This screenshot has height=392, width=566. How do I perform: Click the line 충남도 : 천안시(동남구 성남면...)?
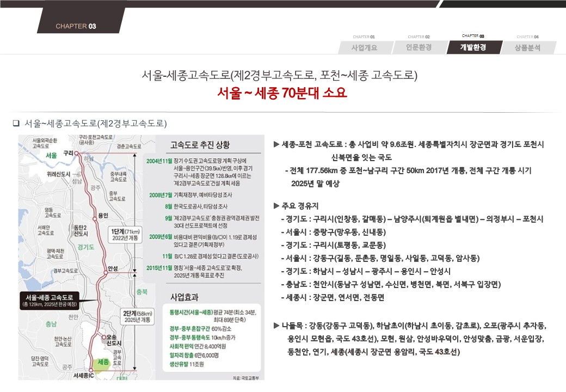tap(391, 284)
